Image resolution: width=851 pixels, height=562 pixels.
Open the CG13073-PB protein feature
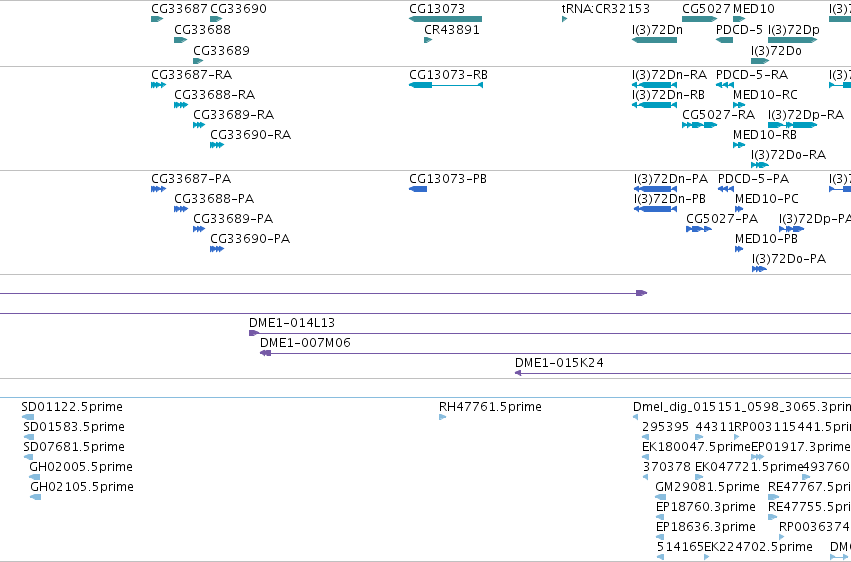click(418, 189)
